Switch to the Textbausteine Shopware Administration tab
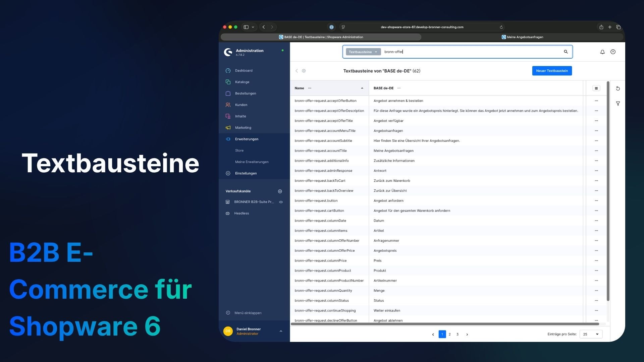The width and height of the screenshot is (644, 362). [321, 37]
